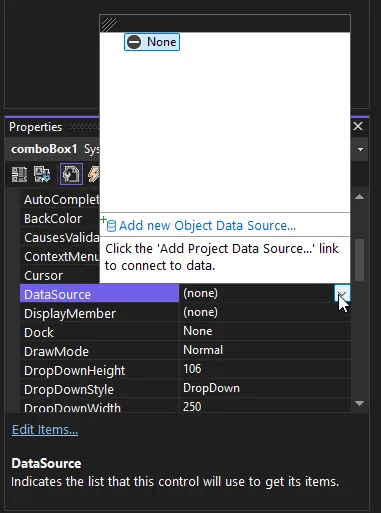Image resolution: width=381 pixels, height=513 pixels.
Task: Switch to Categorized property view
Action: pos(19,174)
